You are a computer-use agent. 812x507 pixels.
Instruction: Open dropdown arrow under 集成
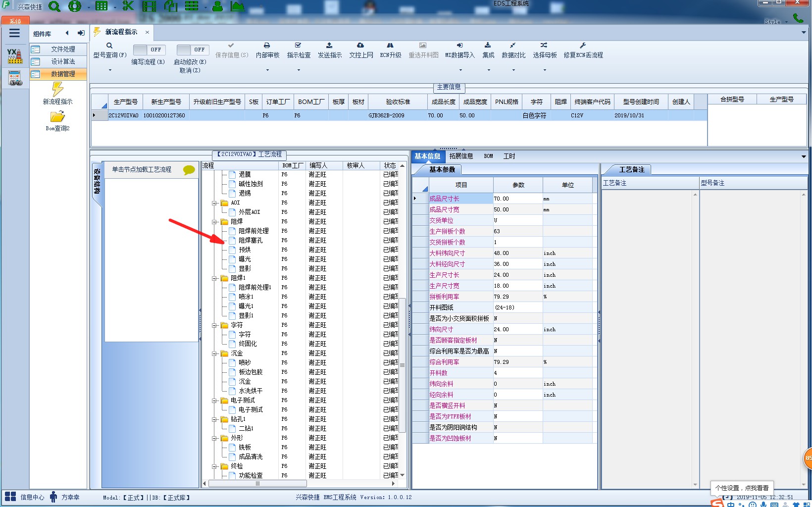(488, 70)
